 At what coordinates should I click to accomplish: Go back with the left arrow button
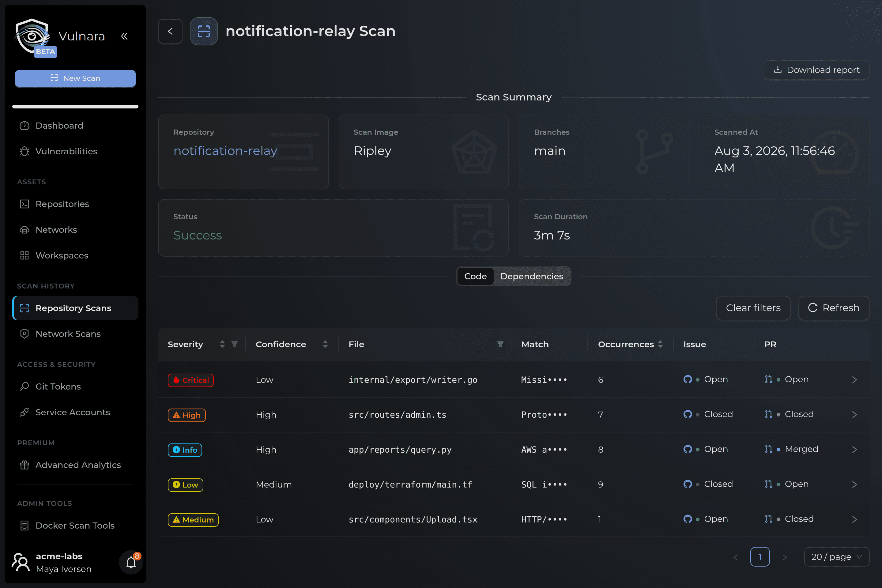tap(170, 31)
